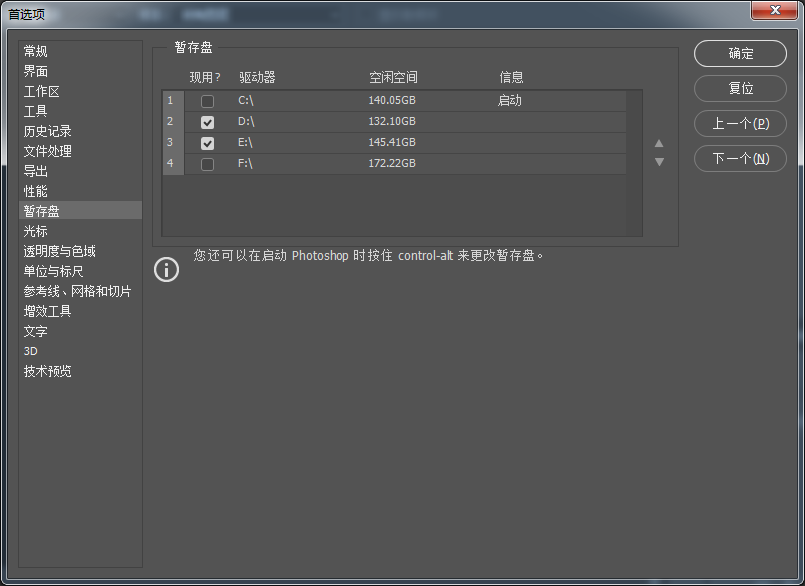Click the 驱动器 column header
The height and width of the screenshot is (586, 805).
tap(257, 78)
